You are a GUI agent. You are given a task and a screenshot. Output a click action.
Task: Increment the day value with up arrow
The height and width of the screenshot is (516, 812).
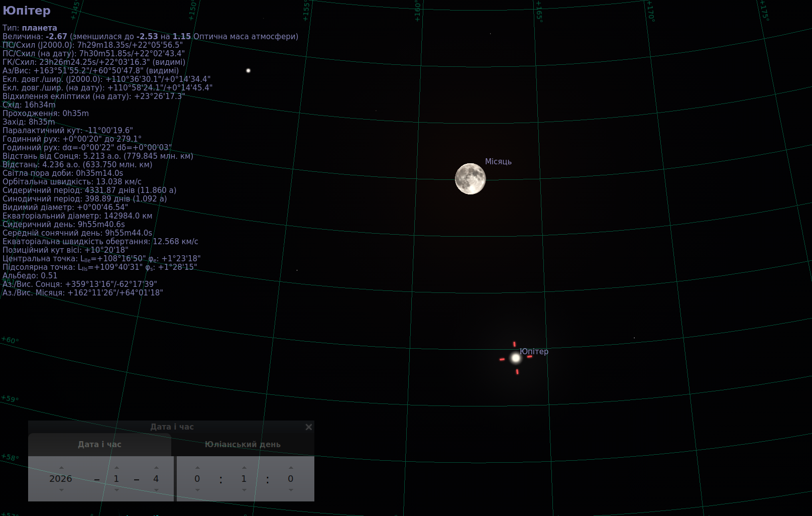click(156, 467)
